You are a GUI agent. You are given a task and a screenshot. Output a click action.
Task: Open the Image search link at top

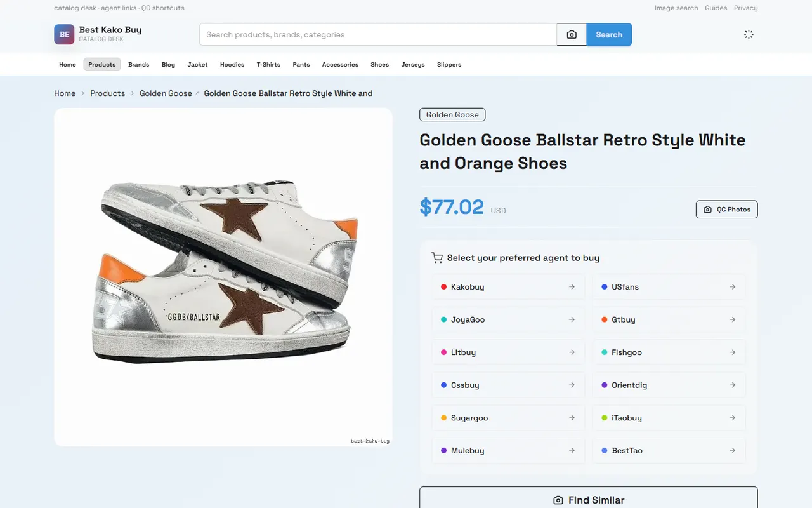pos(676,8)
